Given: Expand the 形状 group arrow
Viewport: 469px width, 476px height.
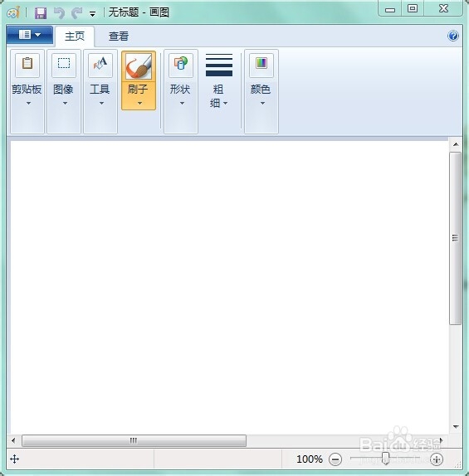Looking at the screenshot, I should point(182,103).
